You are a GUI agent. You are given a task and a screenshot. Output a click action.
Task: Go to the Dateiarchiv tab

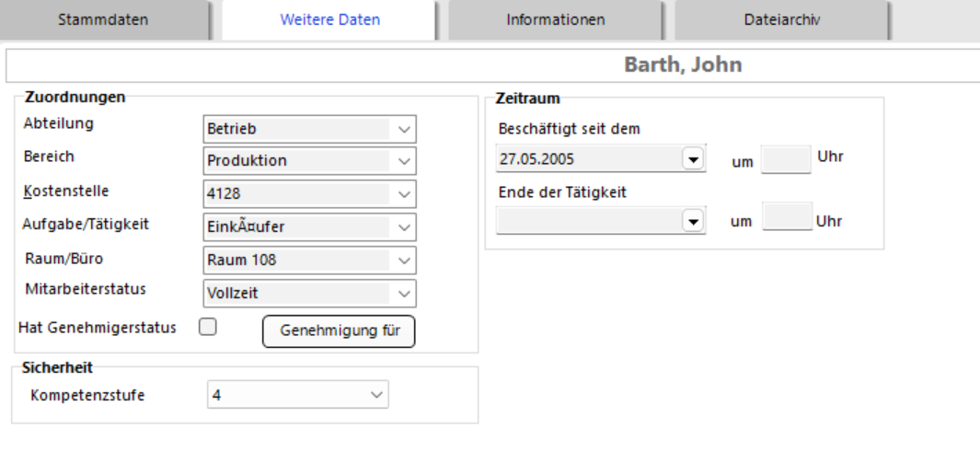click(781, 19)
